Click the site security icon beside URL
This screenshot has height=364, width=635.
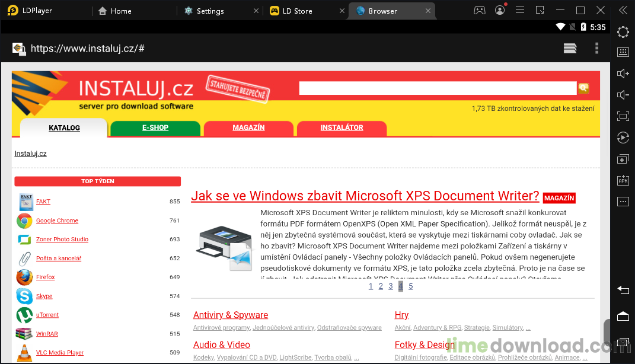point(18,49)
